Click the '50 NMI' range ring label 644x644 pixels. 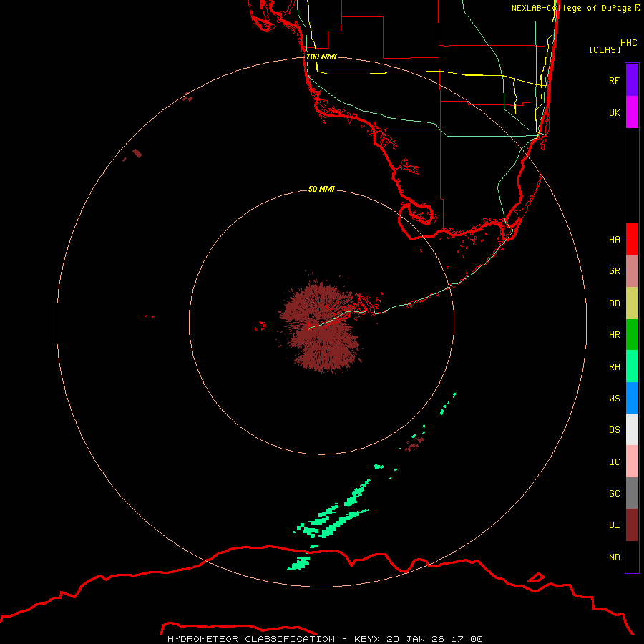[321, 189]
